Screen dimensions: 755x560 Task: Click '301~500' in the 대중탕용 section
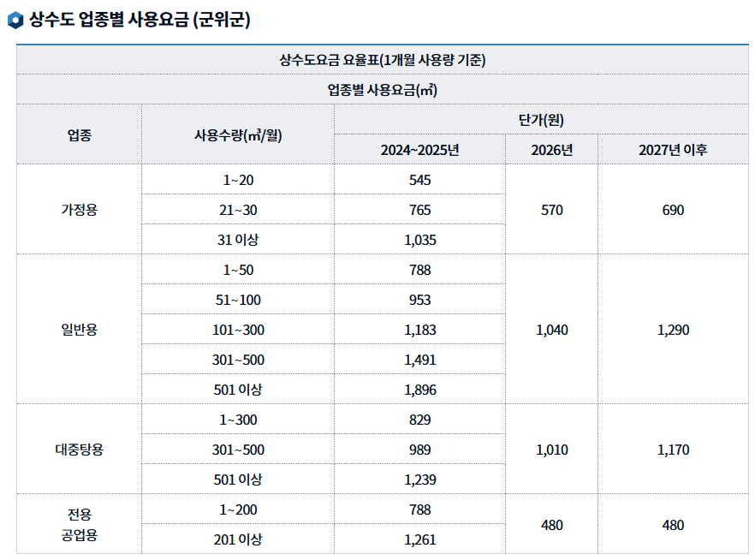pos(238,450)
